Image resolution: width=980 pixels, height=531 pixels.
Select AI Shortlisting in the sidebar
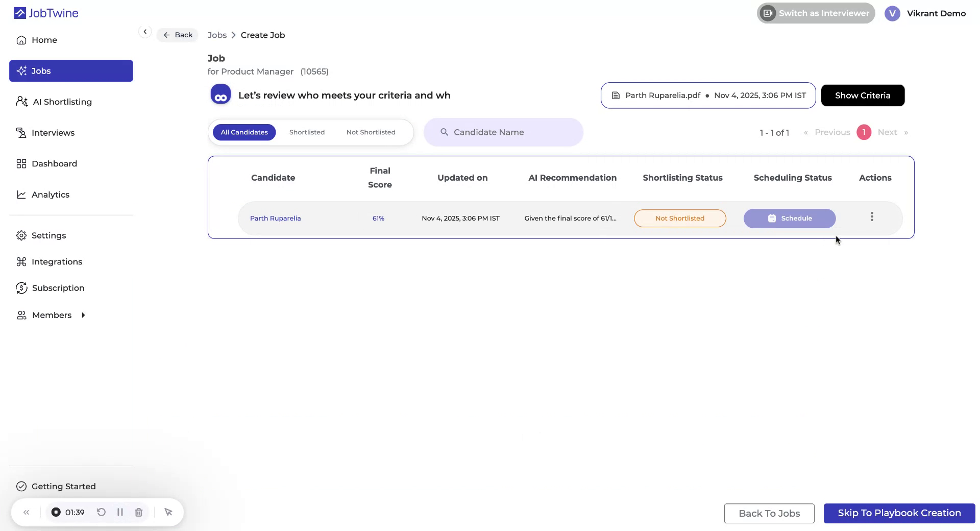pos(62,102)
